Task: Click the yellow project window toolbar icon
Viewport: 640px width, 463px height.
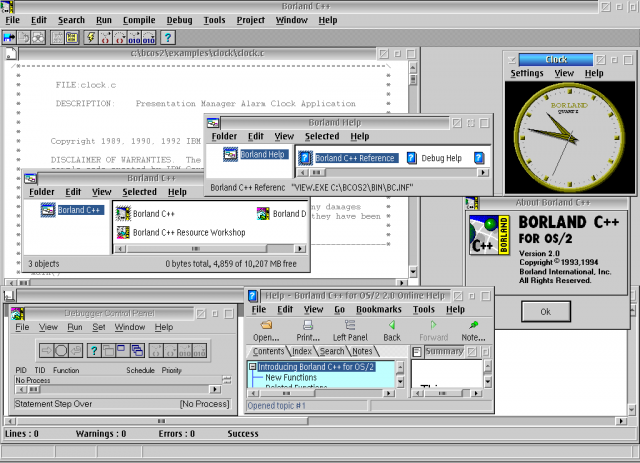Action: tap(72, 38)
